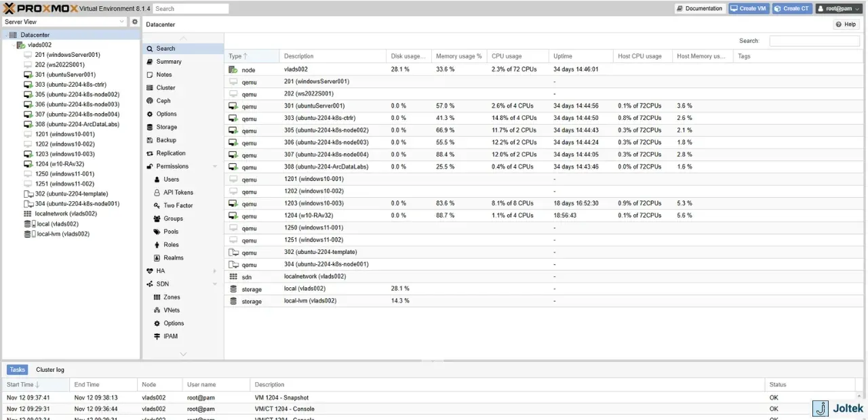Click the API Tokens icon

coord(157,192)
